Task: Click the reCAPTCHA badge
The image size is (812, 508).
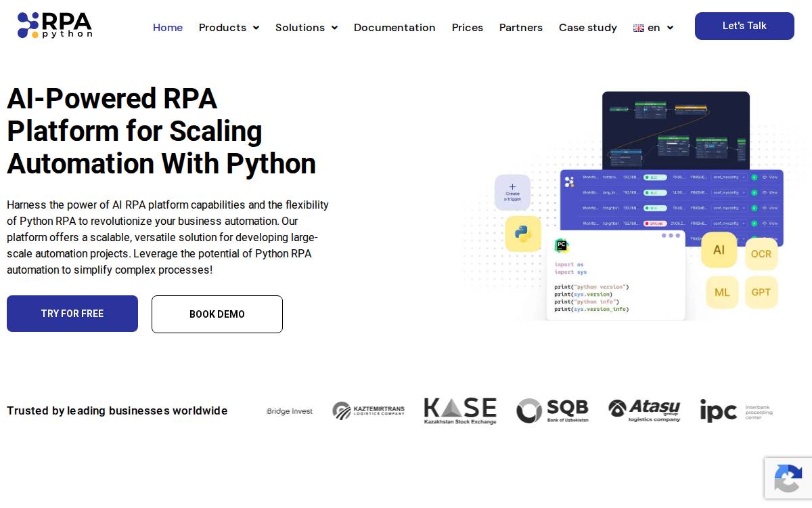Action: (788, 478)
